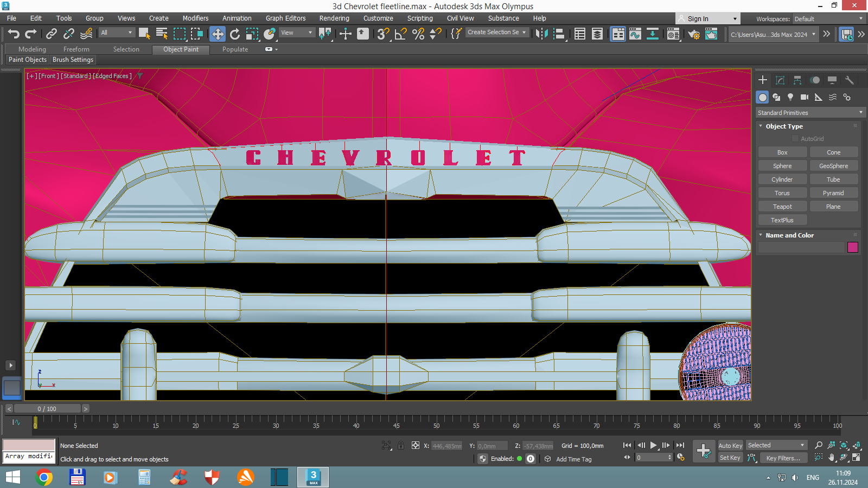The image size is (868, 488).
Task: Open Chrome from the taskbar
Action: point(44,477)
